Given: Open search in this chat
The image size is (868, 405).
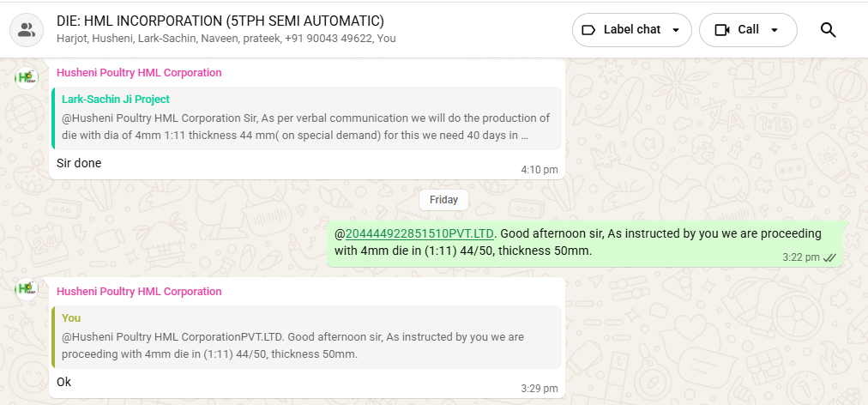Looking at the screenshot, I should [828, 30].
